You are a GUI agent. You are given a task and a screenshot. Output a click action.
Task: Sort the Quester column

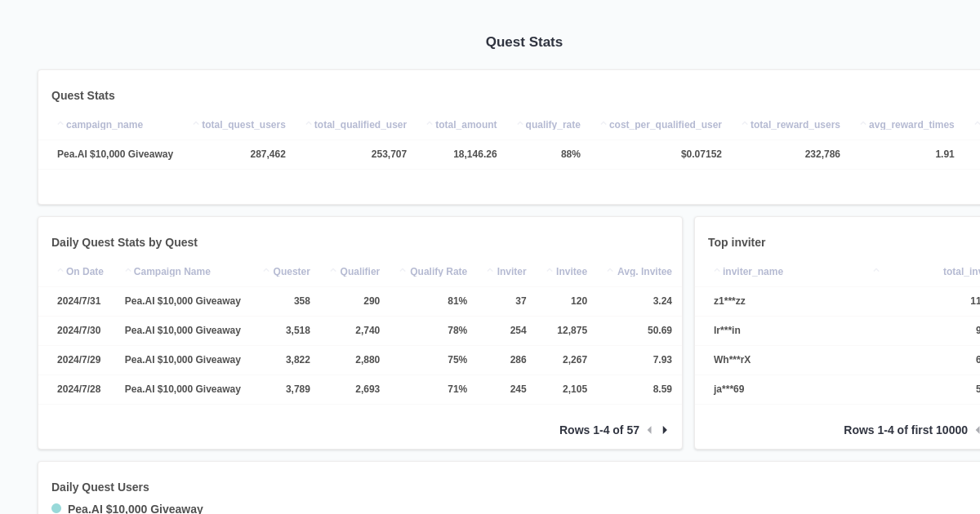pos(291,272)
